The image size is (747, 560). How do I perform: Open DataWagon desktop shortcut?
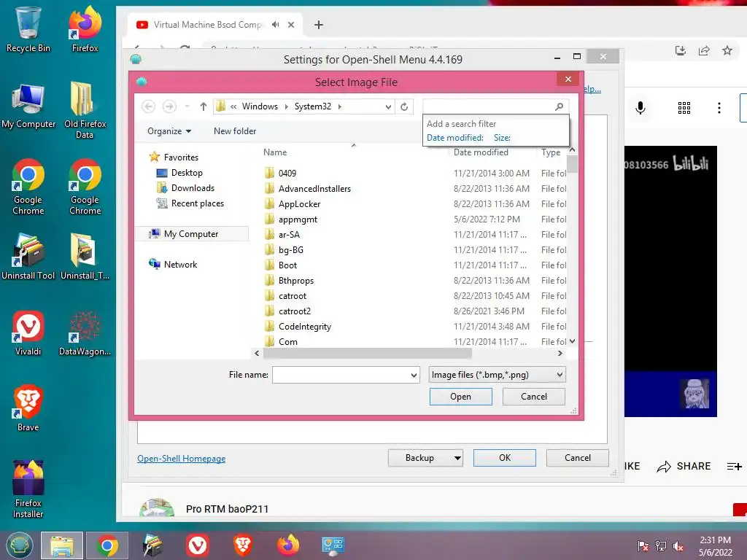click(85, 333)
